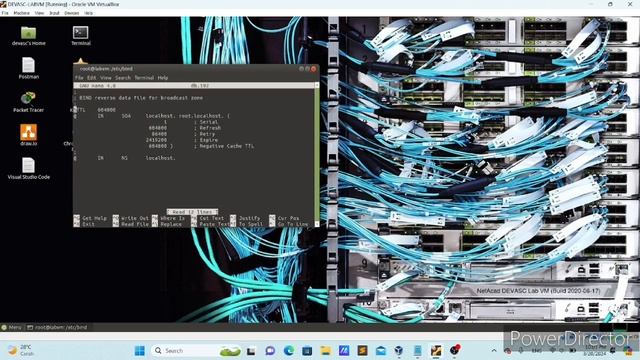
Task: Open VirtualBox Help menu
Action: click(89, 13)
